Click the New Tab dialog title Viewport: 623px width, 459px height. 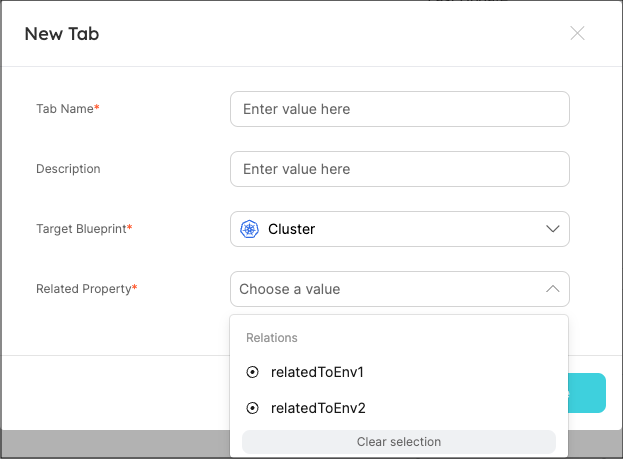[62, 34]
